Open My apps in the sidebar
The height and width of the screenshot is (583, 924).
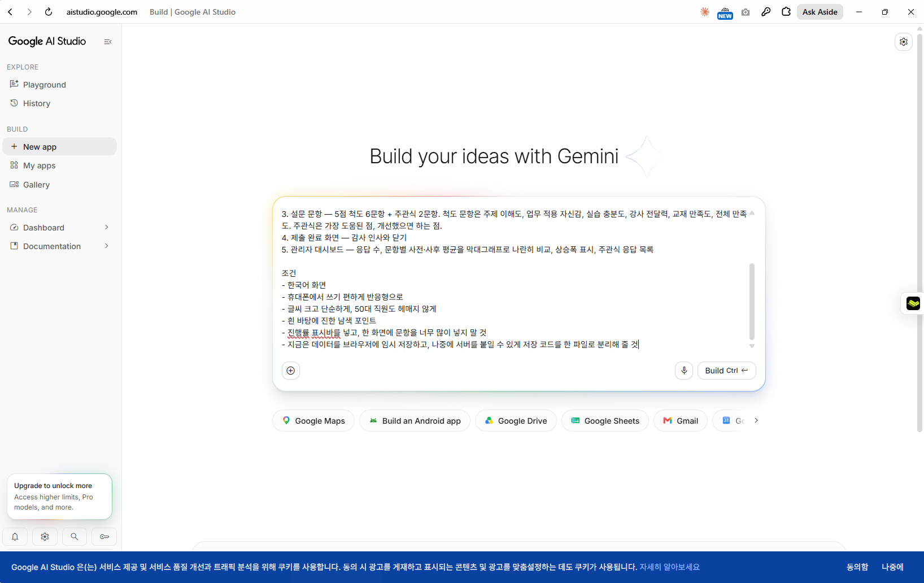pyautogui.click(x=59, y=166)
